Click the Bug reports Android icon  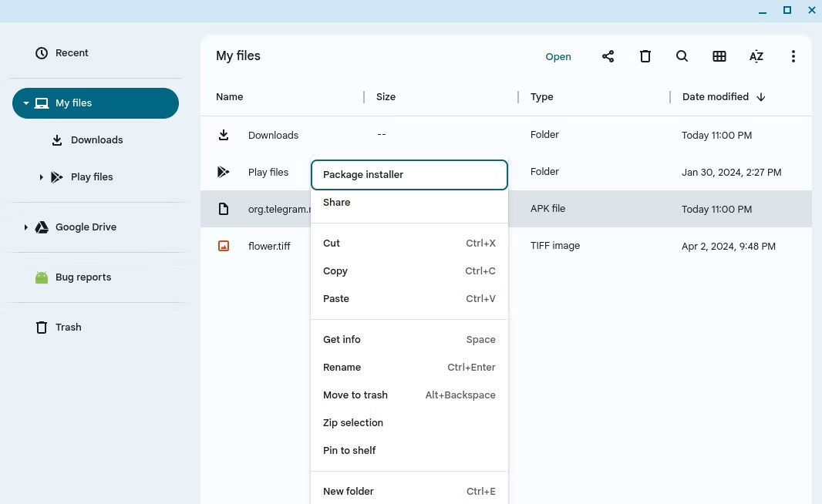(42, 277)
